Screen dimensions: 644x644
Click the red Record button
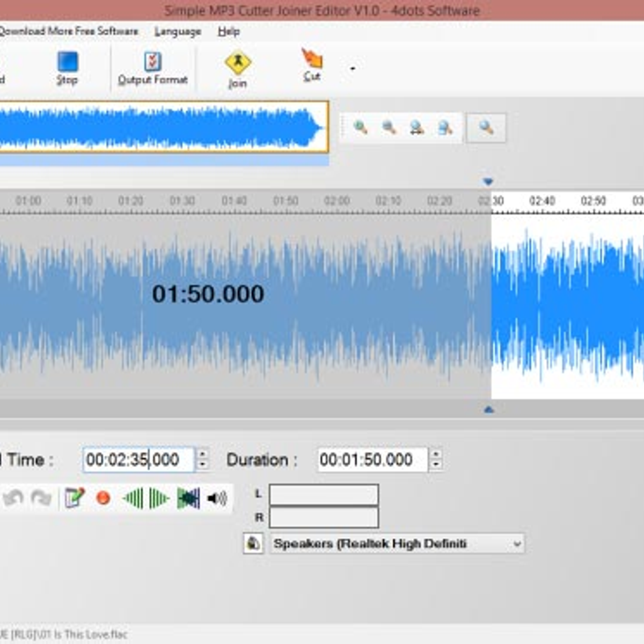(104, 499)
